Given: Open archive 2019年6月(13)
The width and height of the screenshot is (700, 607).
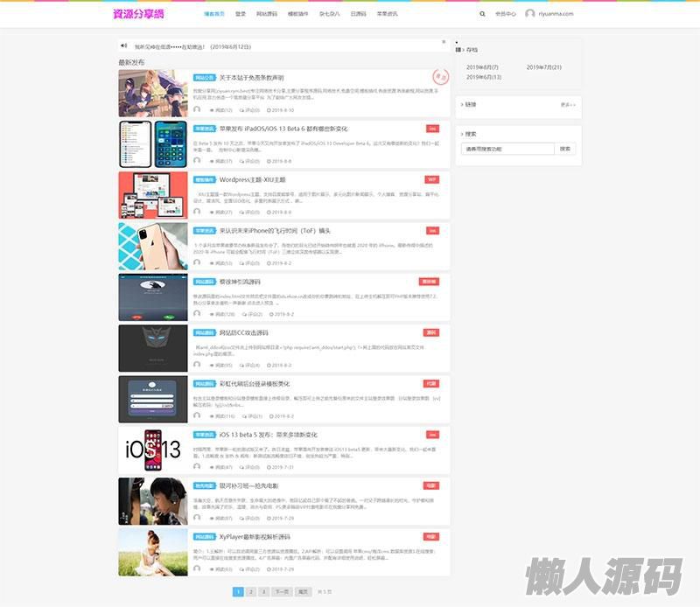Looking at the screenshot, I should (x=484, y=77).
